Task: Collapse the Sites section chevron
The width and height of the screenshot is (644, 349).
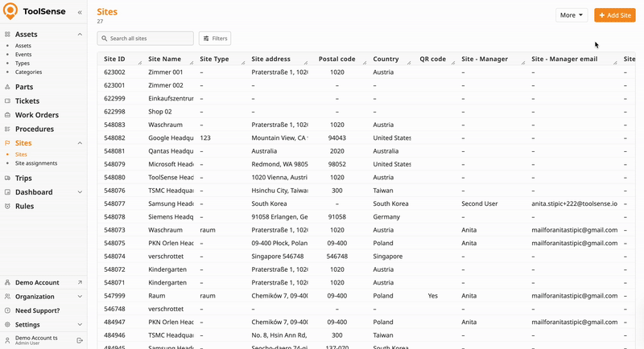Action: (x=80, y=143)
